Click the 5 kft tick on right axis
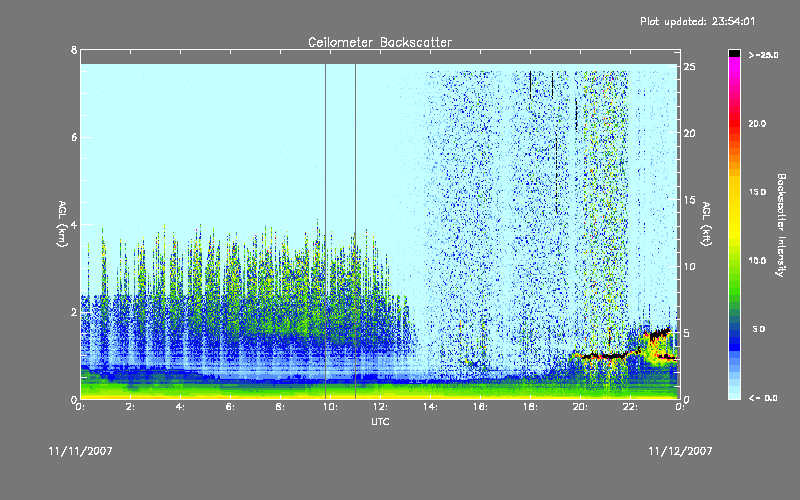This screenshot has height=500, width=800. pyautogui.click(x=687, y=333)
